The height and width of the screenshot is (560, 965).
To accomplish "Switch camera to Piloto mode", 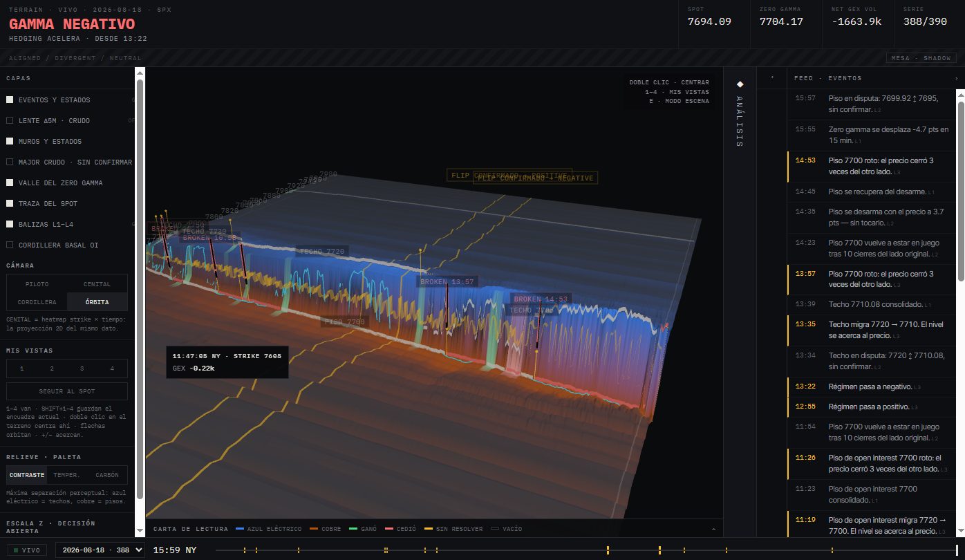I will point(37,283).
